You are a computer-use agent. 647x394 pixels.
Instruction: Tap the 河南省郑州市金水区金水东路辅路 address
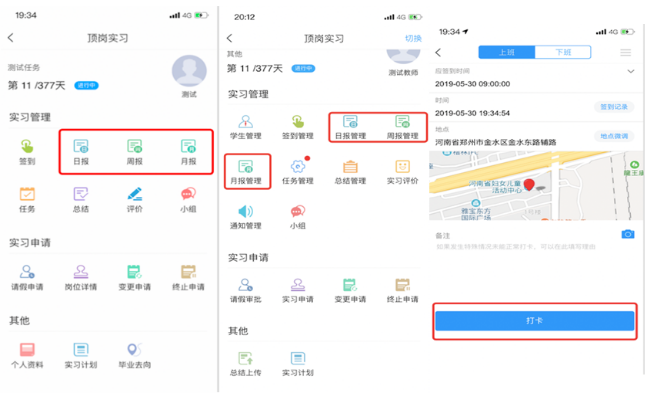(496, 142)
